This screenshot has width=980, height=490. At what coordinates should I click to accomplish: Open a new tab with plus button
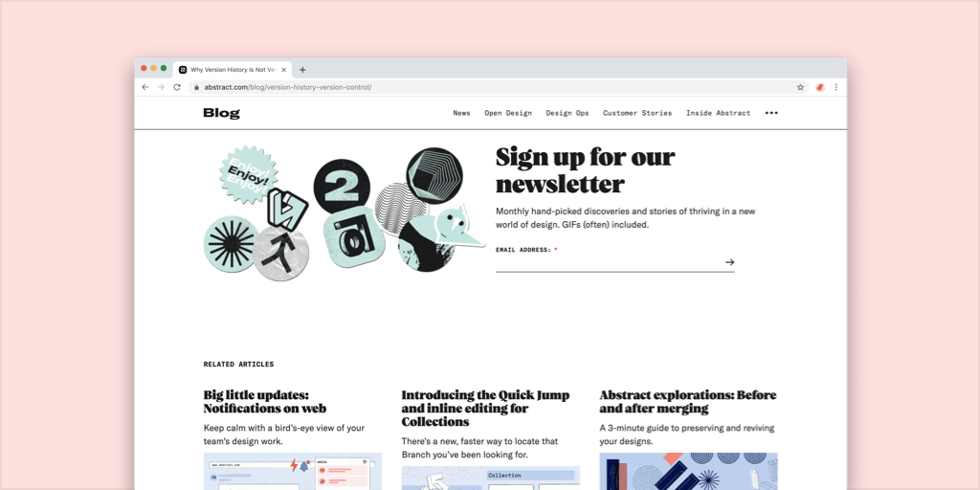pyautogui.click(x=302, y=70)
